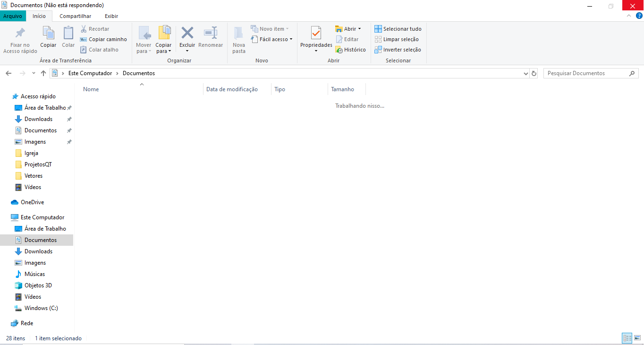Screen dimensions: 644x345
Task: Collapse the ribbon with the chevron
Action: point(628,16)
